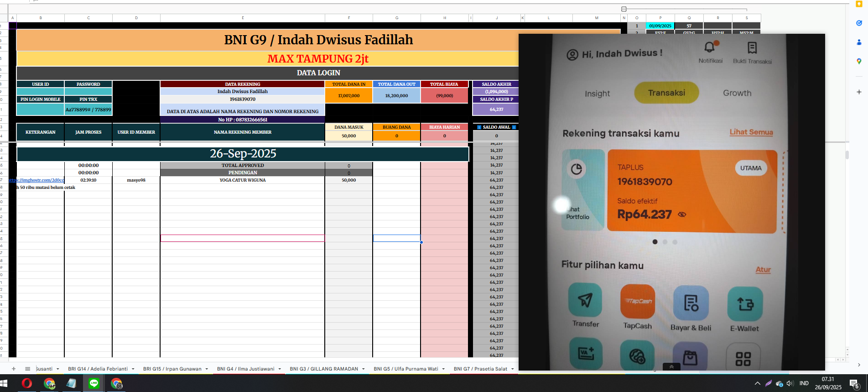Select the column E header
The width and height of the screenshot is (868, 392).
pos(243,18)
